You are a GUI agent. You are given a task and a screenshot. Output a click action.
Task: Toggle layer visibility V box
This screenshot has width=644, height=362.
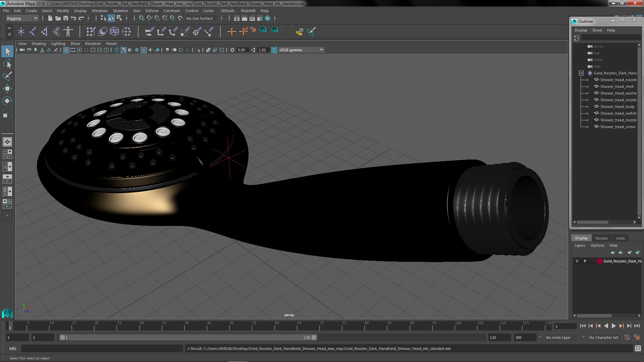tap(577, 261)
